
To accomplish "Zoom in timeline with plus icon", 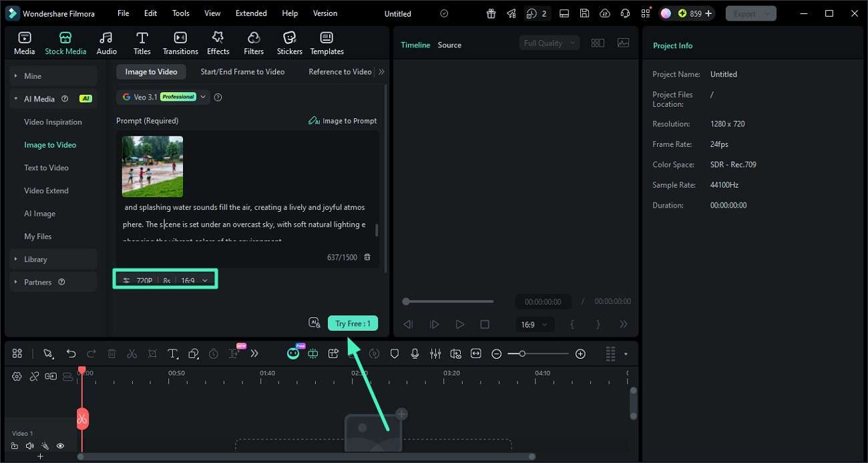I will [580, 353].
